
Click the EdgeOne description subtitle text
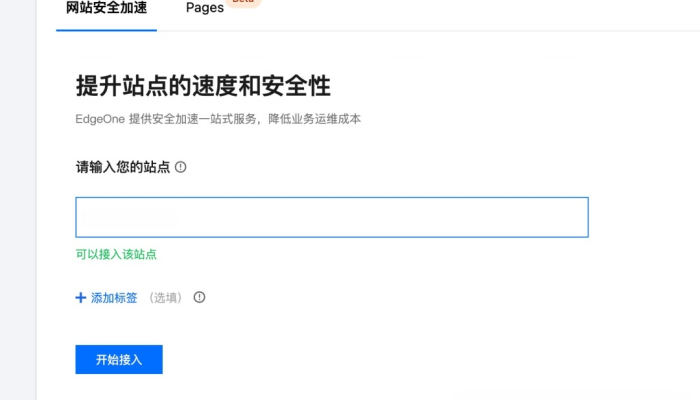pos(218,119)
